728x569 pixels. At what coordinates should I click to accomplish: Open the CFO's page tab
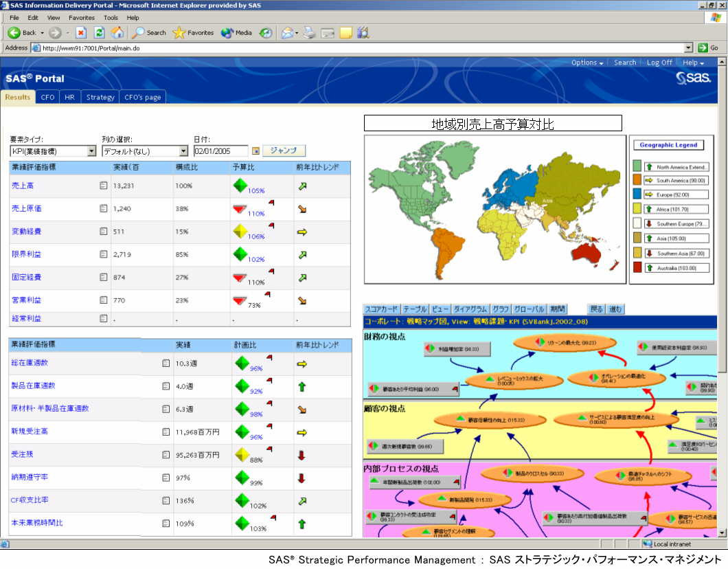(x=143, y=97)
